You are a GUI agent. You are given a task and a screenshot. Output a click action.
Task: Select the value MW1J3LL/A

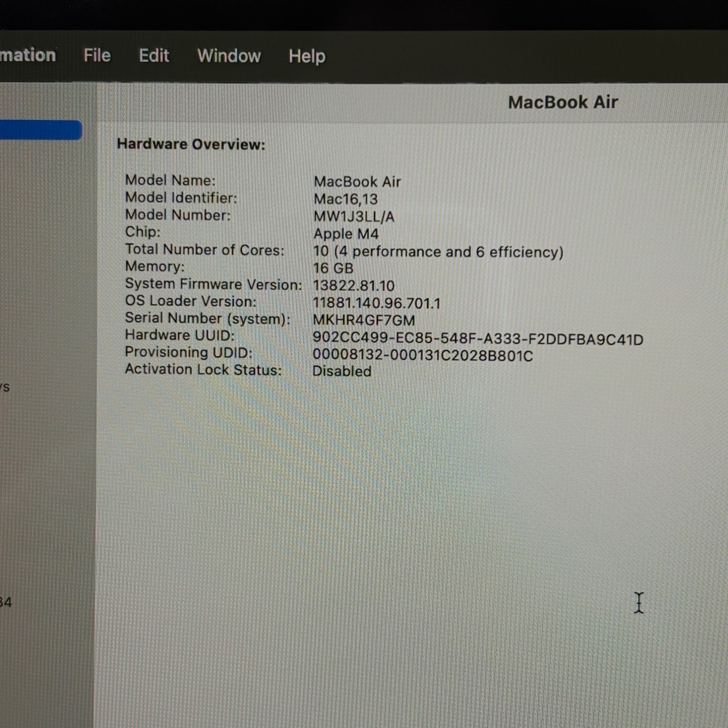[x=354, y=216]
